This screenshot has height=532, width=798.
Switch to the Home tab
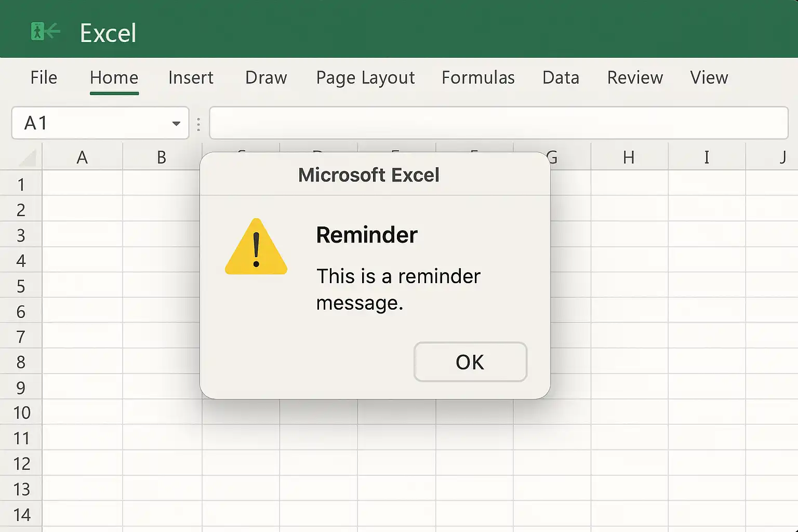coord(114,78)
